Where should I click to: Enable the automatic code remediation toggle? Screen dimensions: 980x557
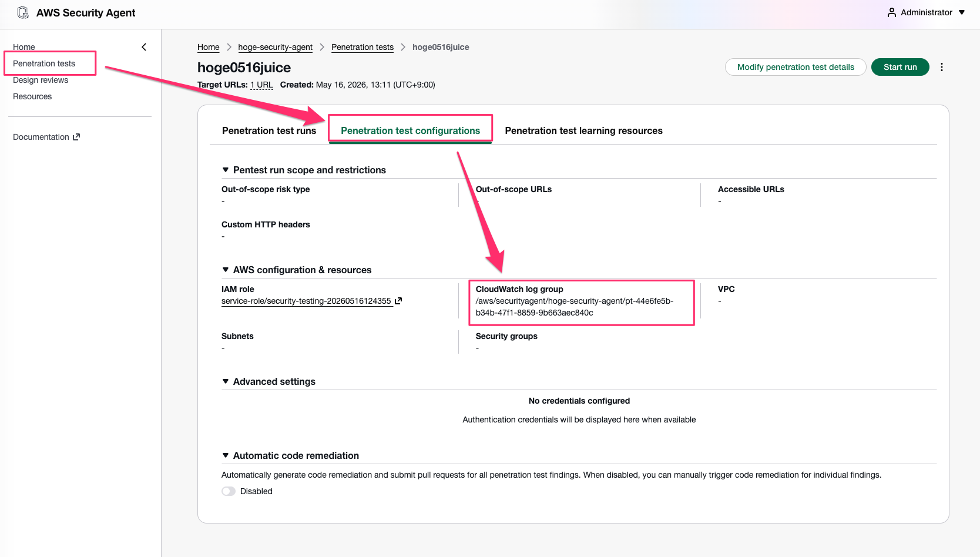pos(229,491)
